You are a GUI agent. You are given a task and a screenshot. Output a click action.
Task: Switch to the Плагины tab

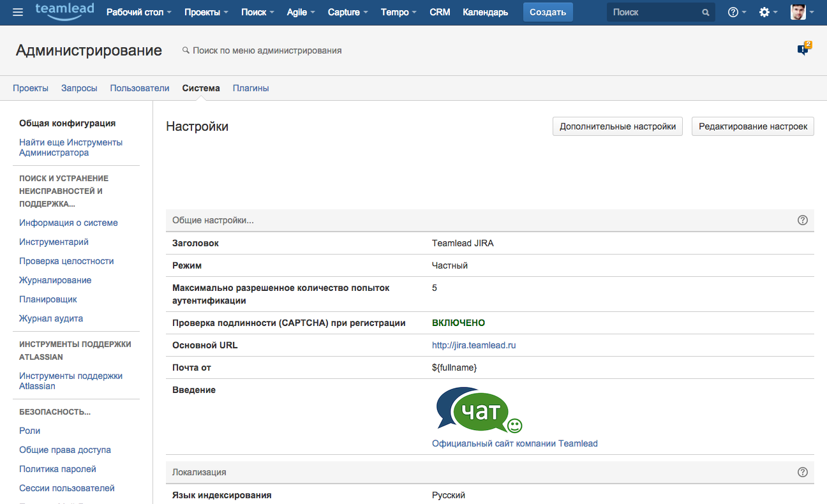251,88
